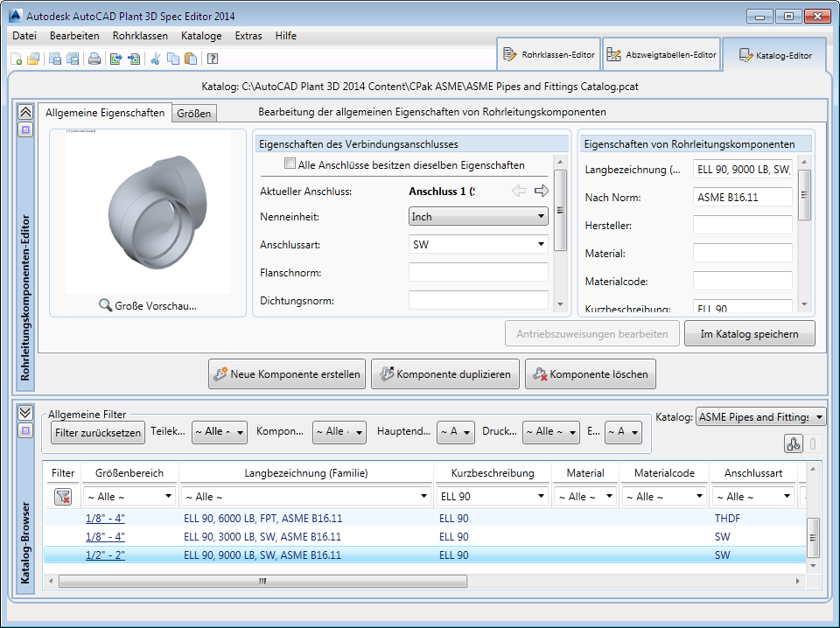The width and height of the screenshot is (840, 628).
Task: Click the printer toolbar icon
Action: click(x=94, y=59)
